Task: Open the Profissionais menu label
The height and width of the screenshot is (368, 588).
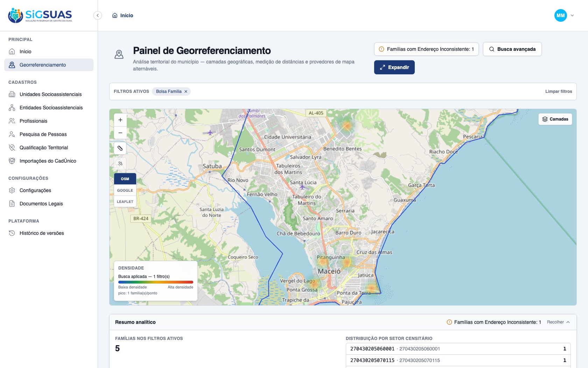Action: click(x=33, y=121)
